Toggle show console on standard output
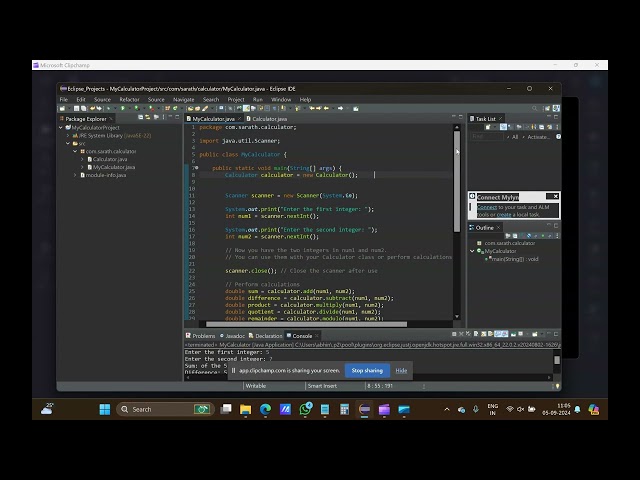This screenshot has height=480, width=640. 498,334
